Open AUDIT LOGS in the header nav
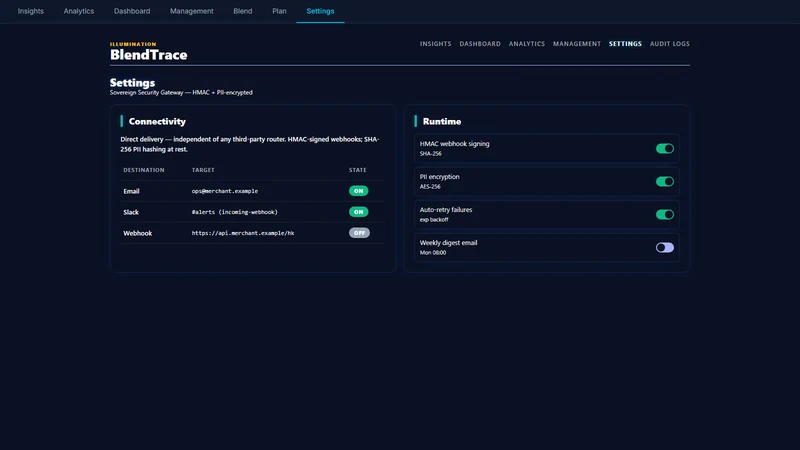The height and width of the screenshot is (450, 800). pos(669,44)
